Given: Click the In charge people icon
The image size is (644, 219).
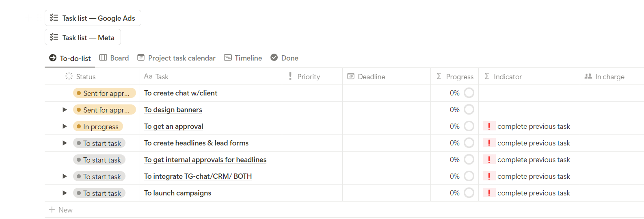Looking at the screenshot, I should pos(588,76).
